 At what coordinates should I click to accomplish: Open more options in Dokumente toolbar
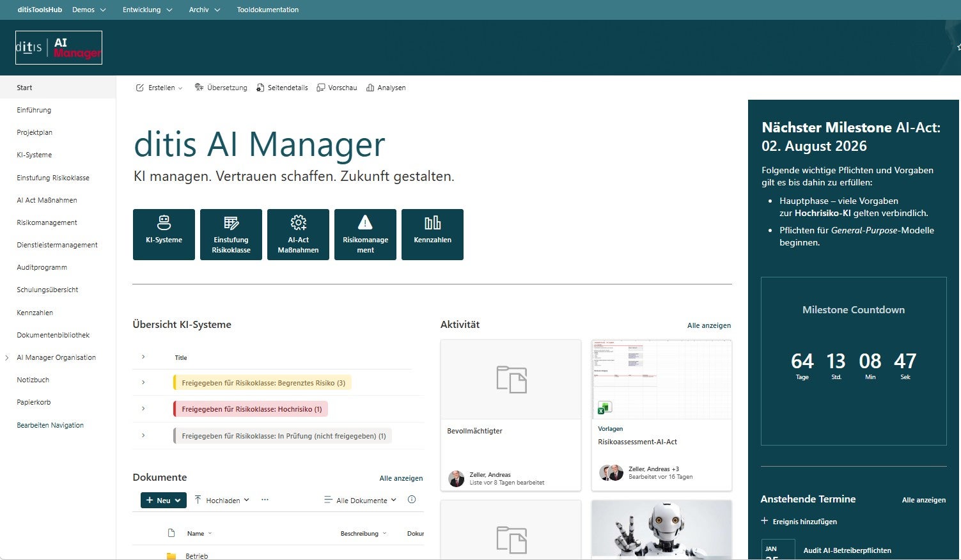point(265,500)
